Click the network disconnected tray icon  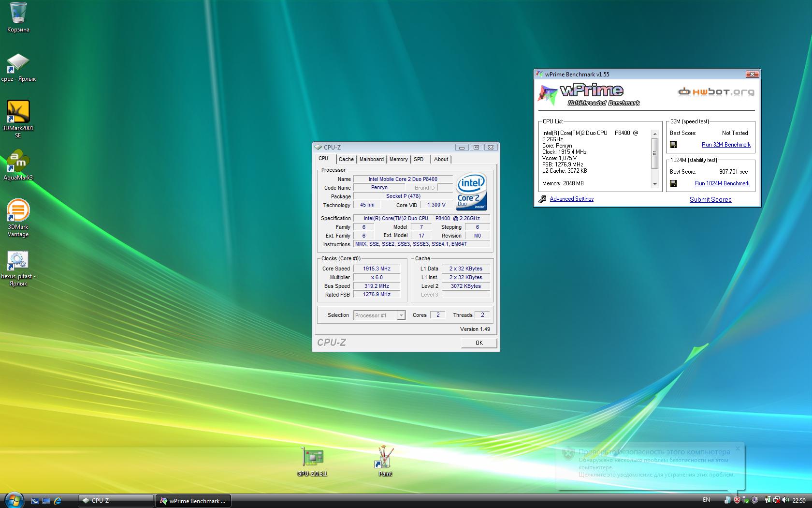[x=777, y=500]
